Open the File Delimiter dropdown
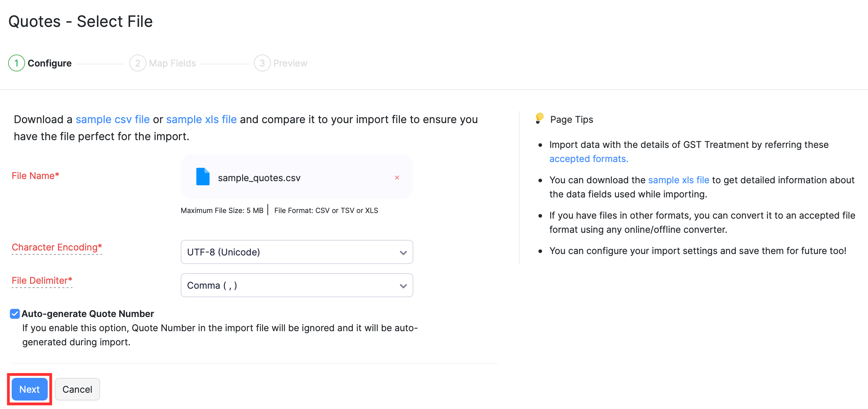The image size is (868, 409). tap(296, 286)
